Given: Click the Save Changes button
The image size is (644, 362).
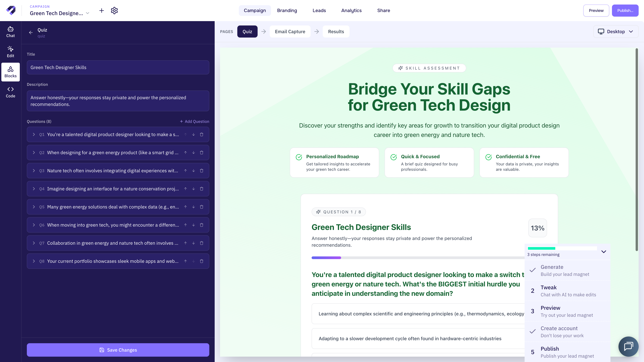Looking at the screenshot, I should [118, 350].
